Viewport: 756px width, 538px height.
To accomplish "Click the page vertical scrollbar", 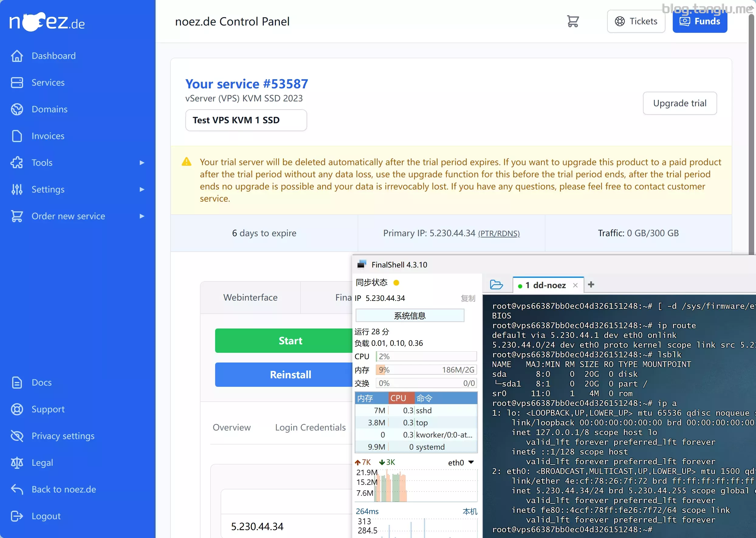I will pyautogui.click(x=752, y=132).
